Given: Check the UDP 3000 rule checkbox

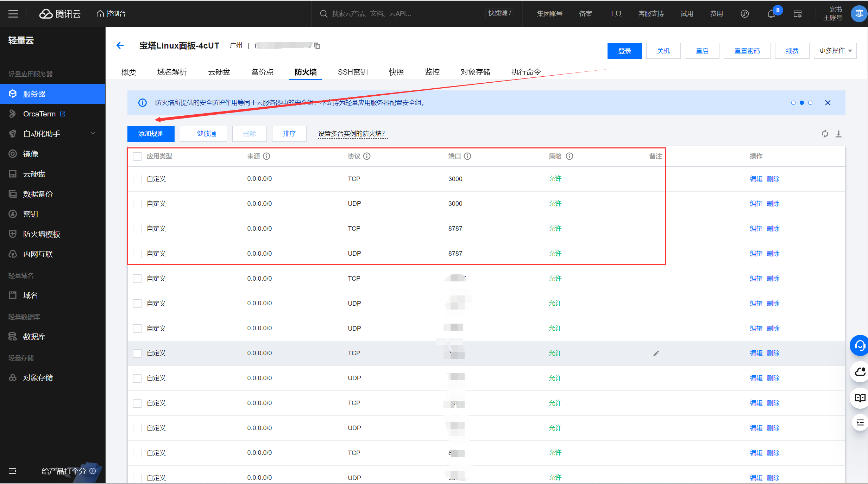Looking at the screenshot, I should coord(137,204).
